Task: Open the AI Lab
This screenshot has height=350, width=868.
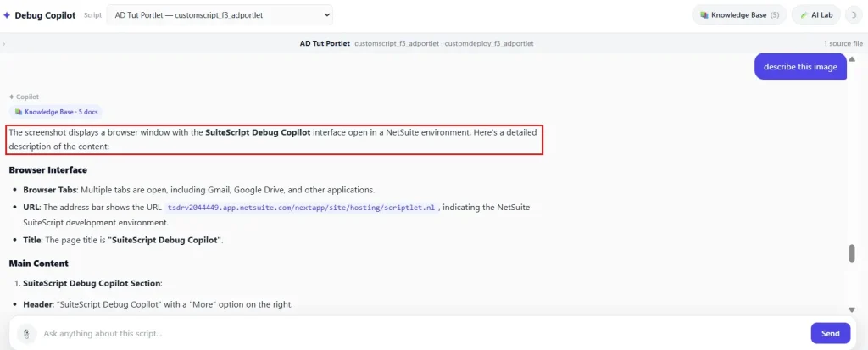Action: (816, 15)
